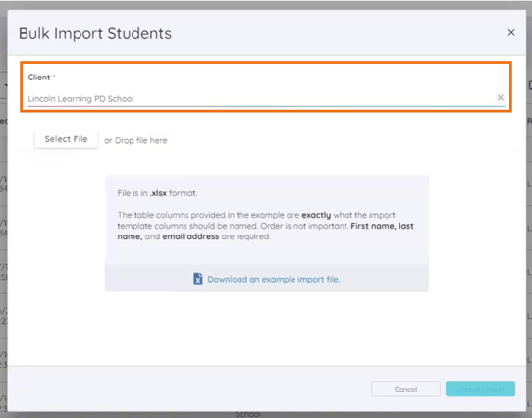Click the Bulk Import Students title
This screenshot has width=532, height=418.
pyautogui.click(x=95, y=33)
